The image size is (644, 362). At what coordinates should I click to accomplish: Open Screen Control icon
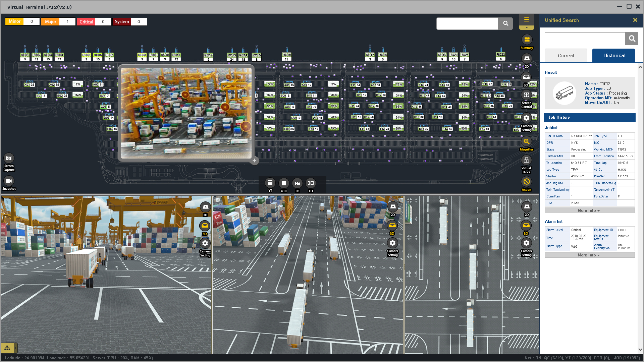526,95
